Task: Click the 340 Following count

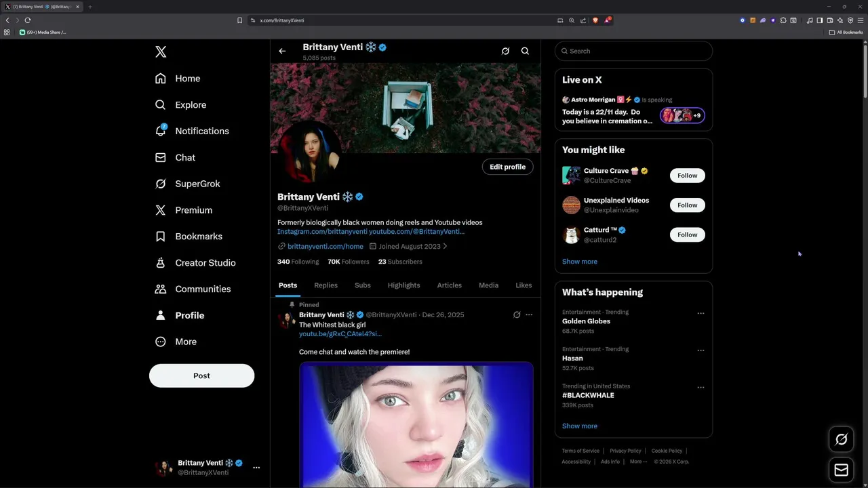Action: [x=298, y=262]
